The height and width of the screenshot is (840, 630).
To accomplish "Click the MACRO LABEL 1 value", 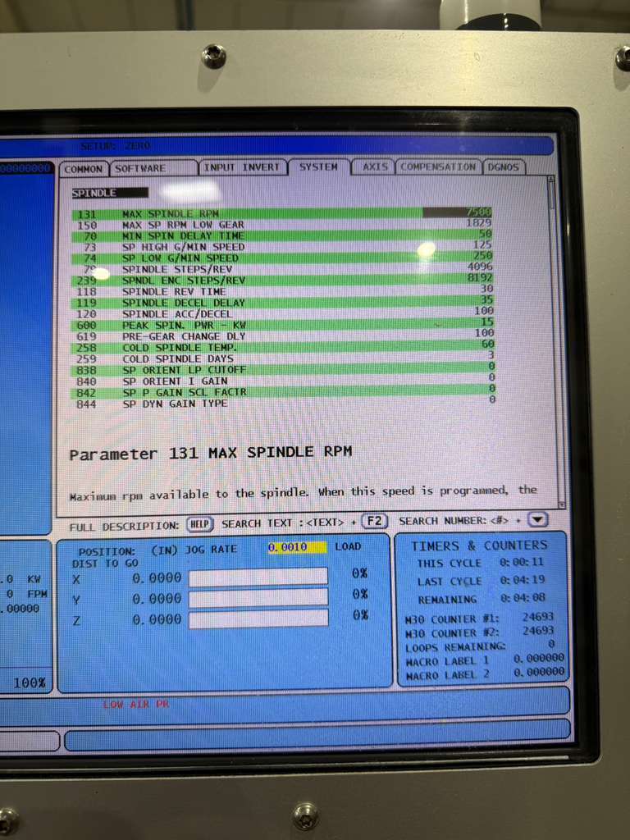I will [538, 659].
